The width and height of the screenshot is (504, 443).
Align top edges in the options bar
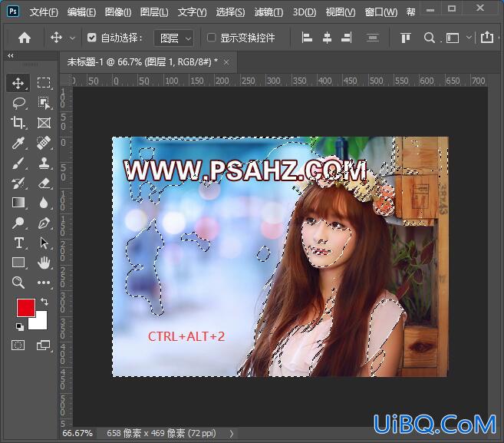(x=405, y=38)
